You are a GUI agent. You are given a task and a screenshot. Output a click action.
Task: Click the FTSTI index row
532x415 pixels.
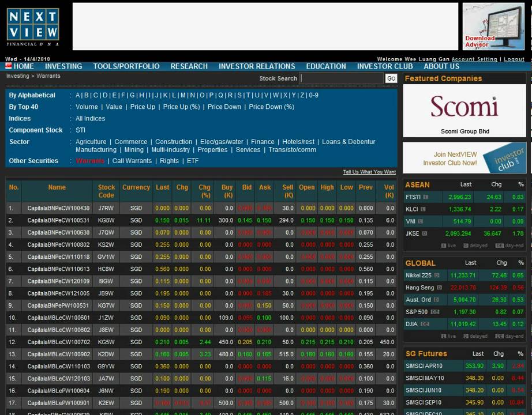pyautogui.click(x=464, y=197)
